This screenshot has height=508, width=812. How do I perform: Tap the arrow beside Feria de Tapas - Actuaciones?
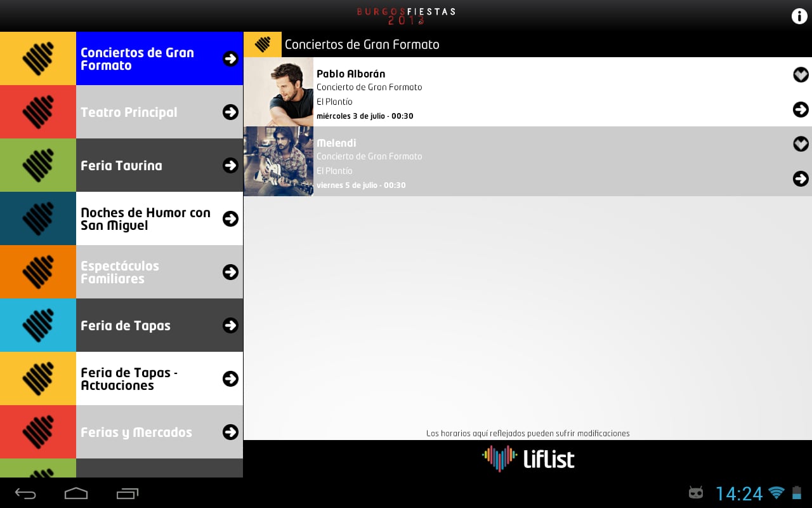[230, 378]
